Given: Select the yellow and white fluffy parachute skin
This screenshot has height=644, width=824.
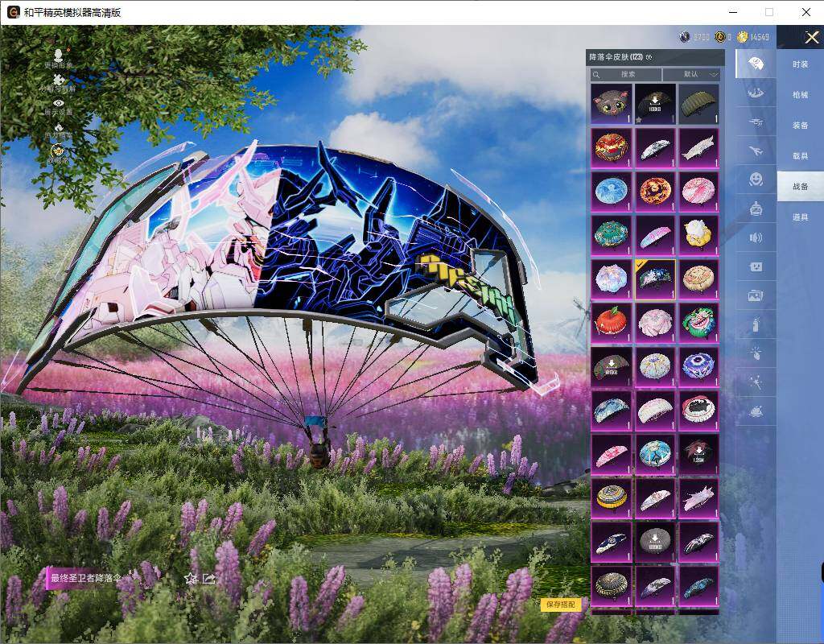Looking at the screenshot, I should click(698, 236).
